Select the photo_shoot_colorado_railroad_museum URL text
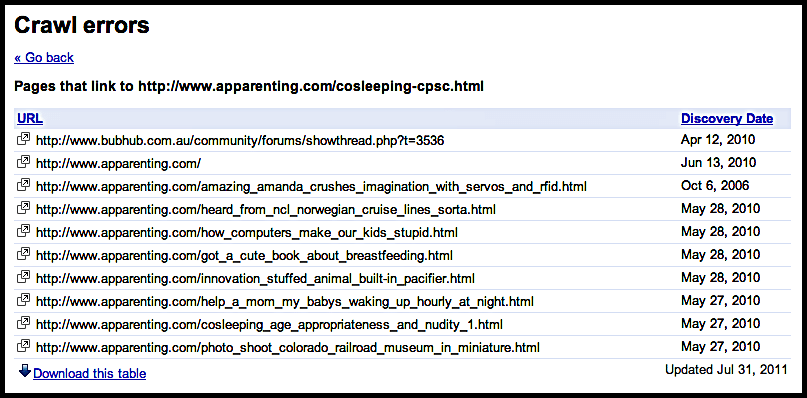This screenshot has height=398, width=807. 288,348
